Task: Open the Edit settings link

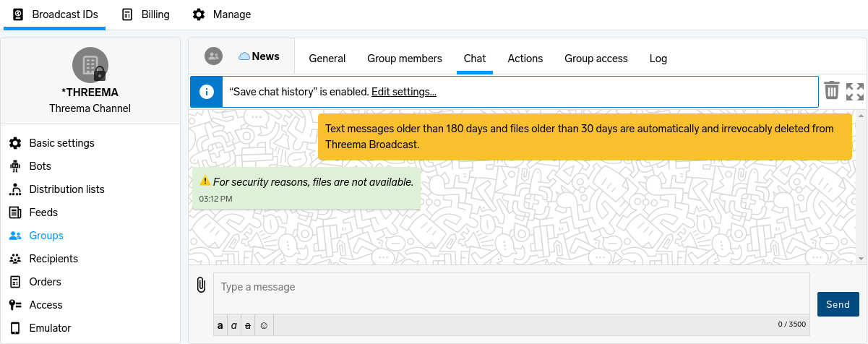Action: pos(404,92)
